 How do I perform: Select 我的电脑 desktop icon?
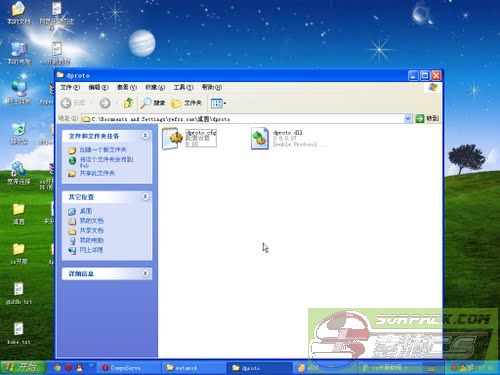coord(19,53)
